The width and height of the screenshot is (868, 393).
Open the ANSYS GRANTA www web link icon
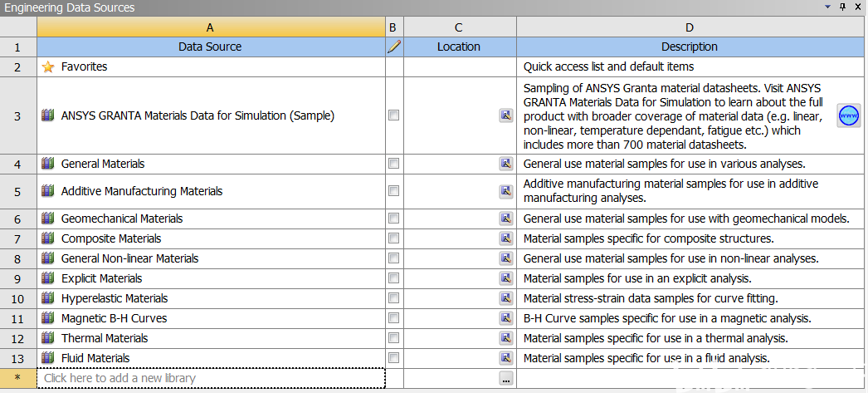point(849,115)
